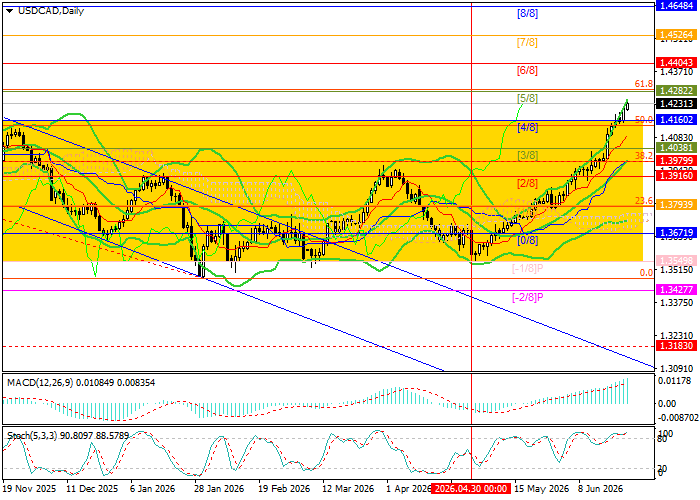
Task: Click the 0.0 Fibonacci level label
Action: tap(646, 273)
